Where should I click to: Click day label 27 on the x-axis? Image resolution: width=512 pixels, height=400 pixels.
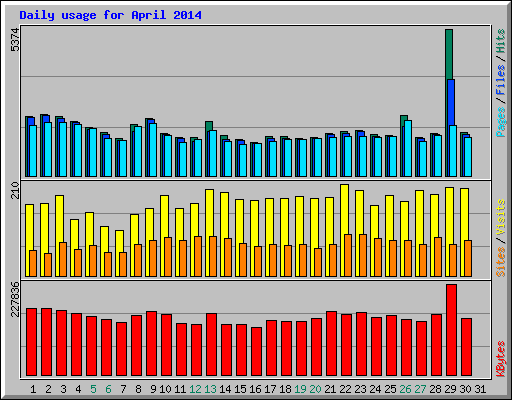pos(420,389)
